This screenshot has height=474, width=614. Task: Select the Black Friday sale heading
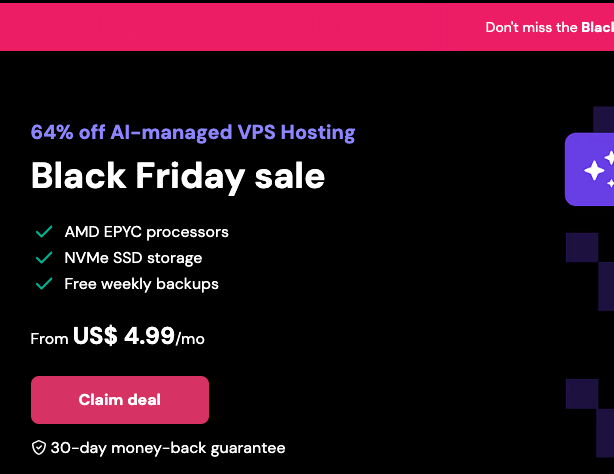(x=178, y=176)
